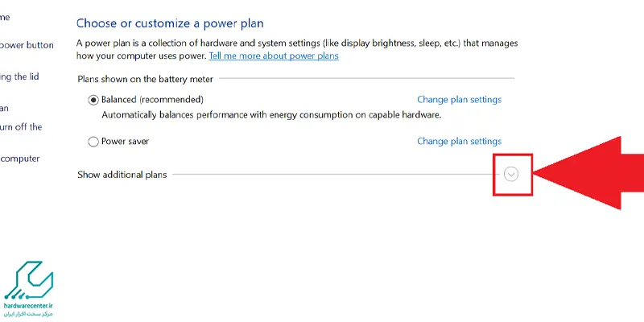Open the sidebar link ending in 'ng the lid'

(x=19, y=76)
